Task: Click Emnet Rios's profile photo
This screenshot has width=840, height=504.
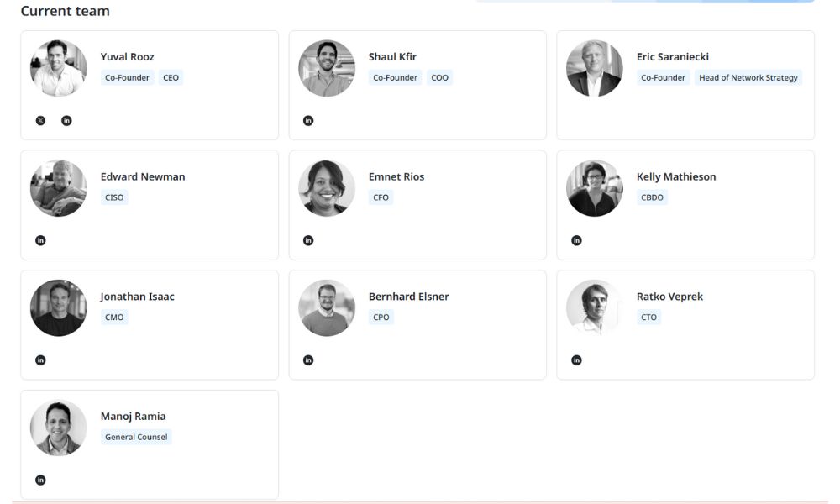Action: click(x=327, y=188)
